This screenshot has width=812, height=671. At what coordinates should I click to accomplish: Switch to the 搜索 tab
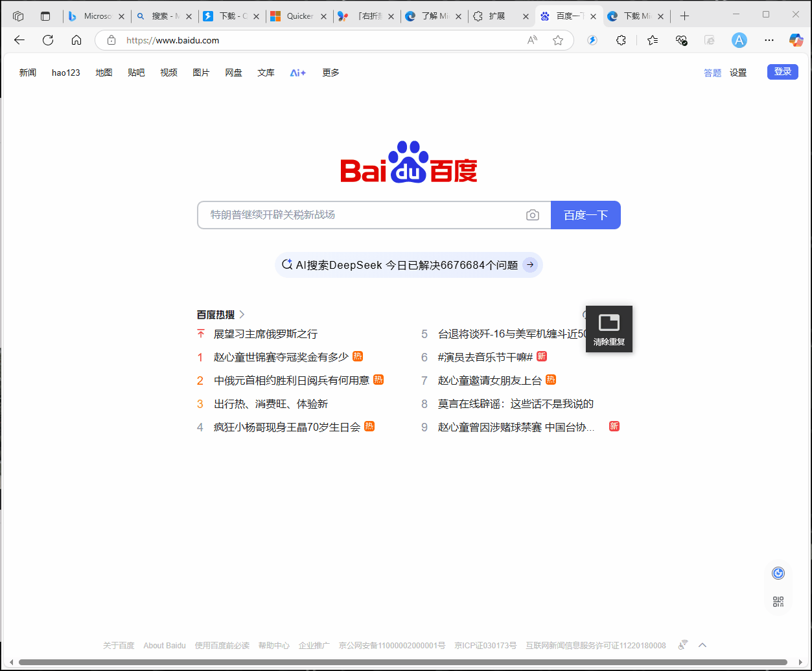tap(165, 16)
